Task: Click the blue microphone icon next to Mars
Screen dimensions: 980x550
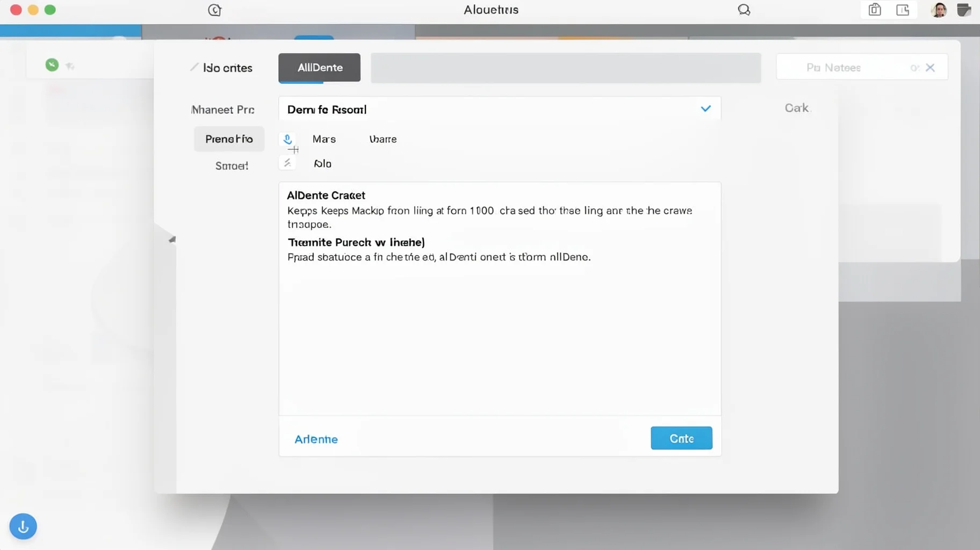Action: [288, 140]
